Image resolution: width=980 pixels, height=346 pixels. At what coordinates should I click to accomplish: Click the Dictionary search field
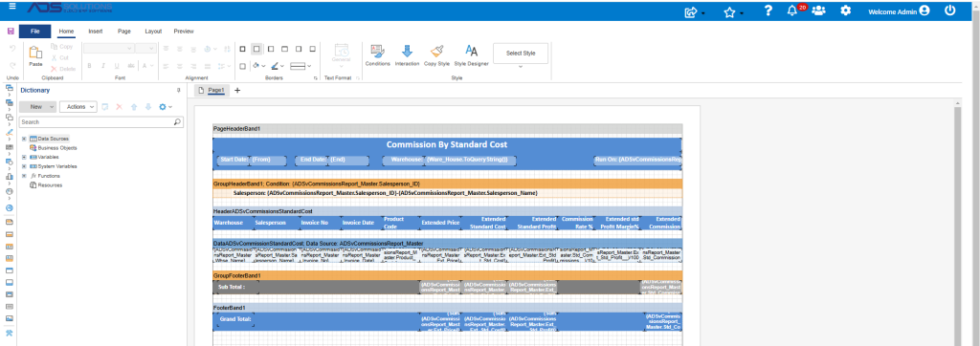101,122
